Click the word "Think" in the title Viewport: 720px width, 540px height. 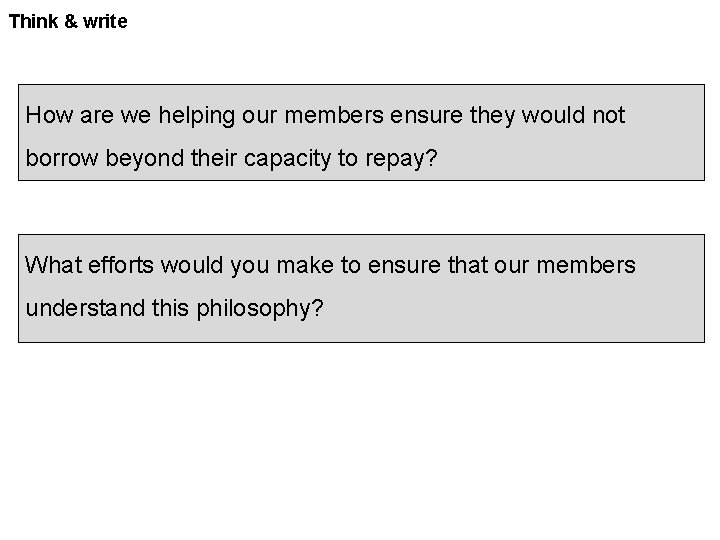[x=33, y=21]
